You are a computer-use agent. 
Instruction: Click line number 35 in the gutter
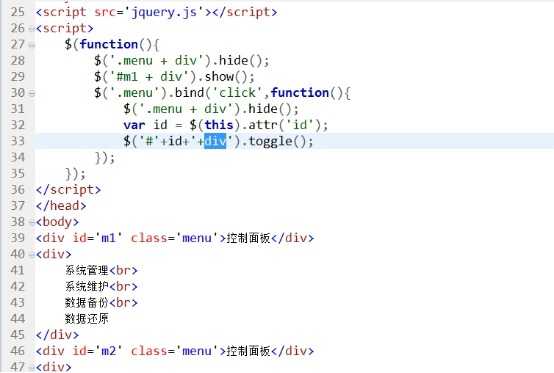(x=18, y=174)
